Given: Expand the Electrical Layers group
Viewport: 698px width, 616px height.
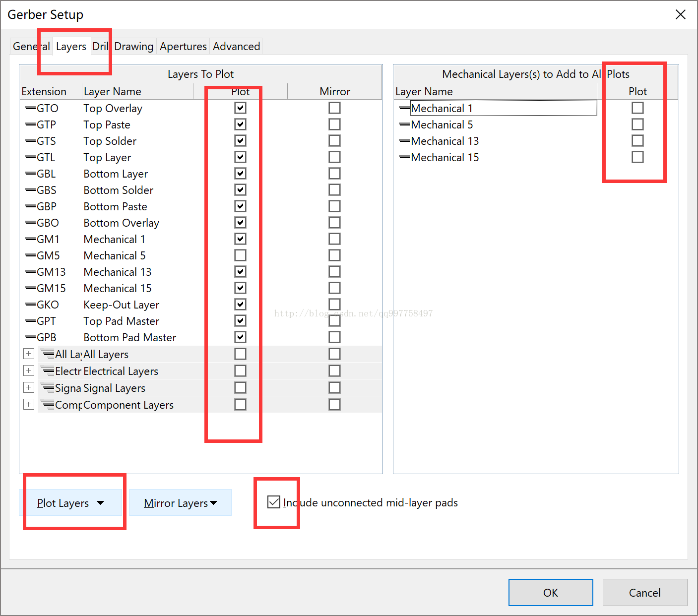Looking at the screenshot, I should 29,370.
